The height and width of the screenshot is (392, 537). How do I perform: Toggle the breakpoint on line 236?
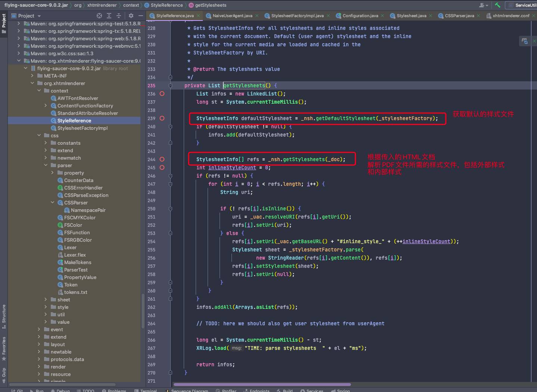coord(162,94)
